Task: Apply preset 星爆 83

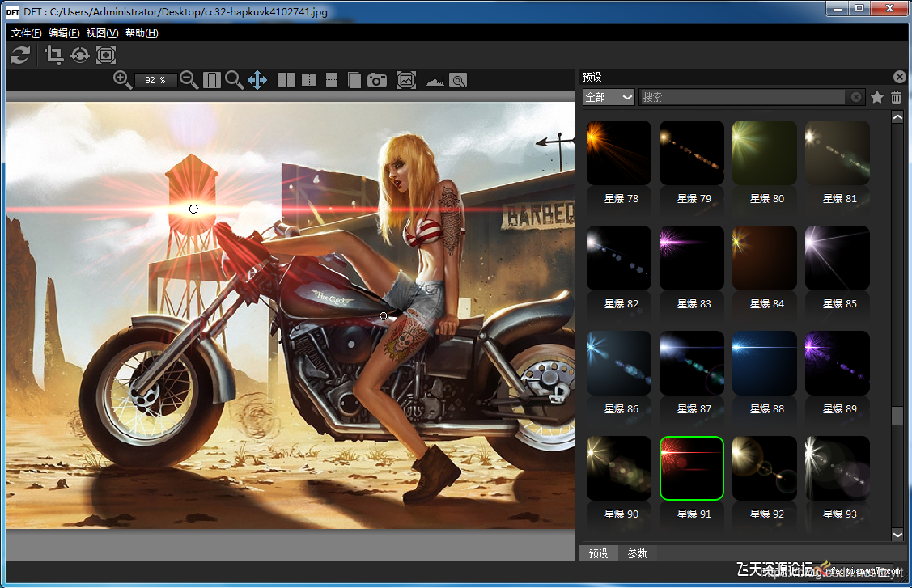Action: pyautogui.click(x=692, y=258)
